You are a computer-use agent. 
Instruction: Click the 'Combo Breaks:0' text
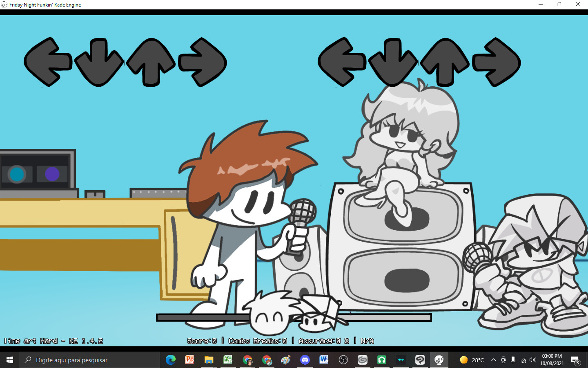click(258, 341)
